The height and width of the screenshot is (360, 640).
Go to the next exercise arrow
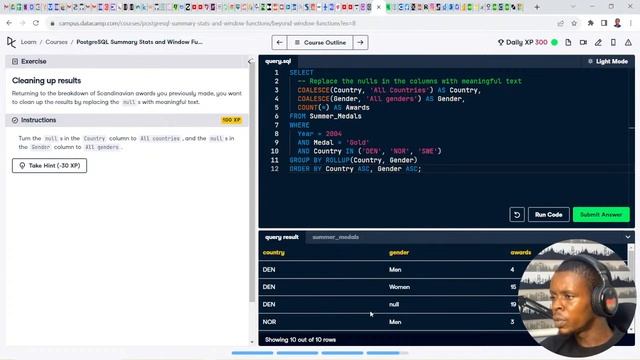pos(360,42)
